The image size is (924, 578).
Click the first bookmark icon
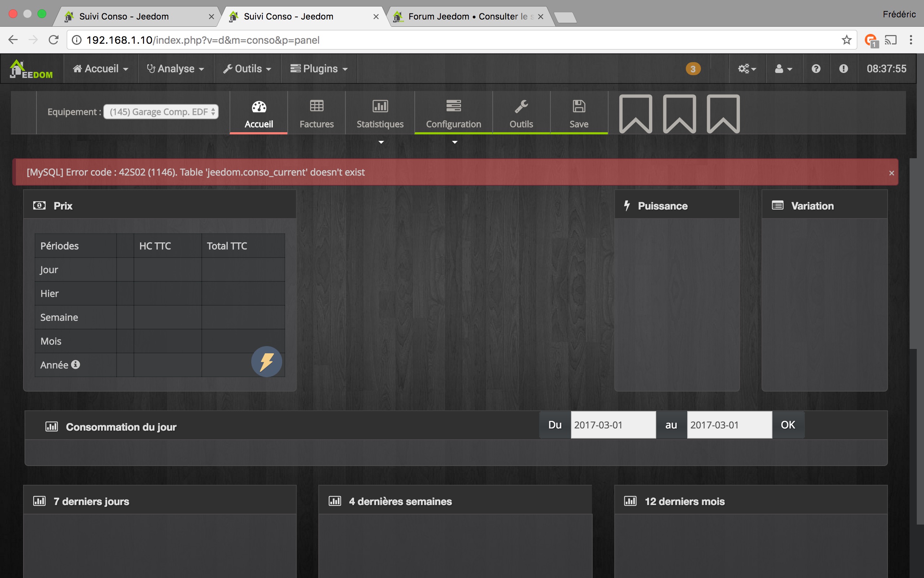(636, 113)
